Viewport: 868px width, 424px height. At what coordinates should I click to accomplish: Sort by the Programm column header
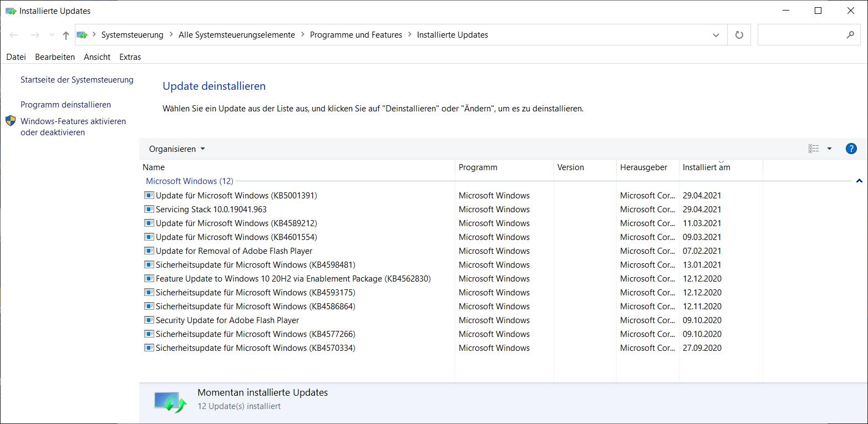[504, 167]
